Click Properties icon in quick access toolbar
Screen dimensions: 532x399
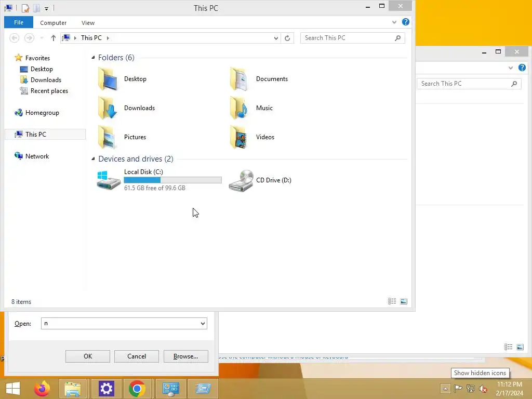(25, 8)
